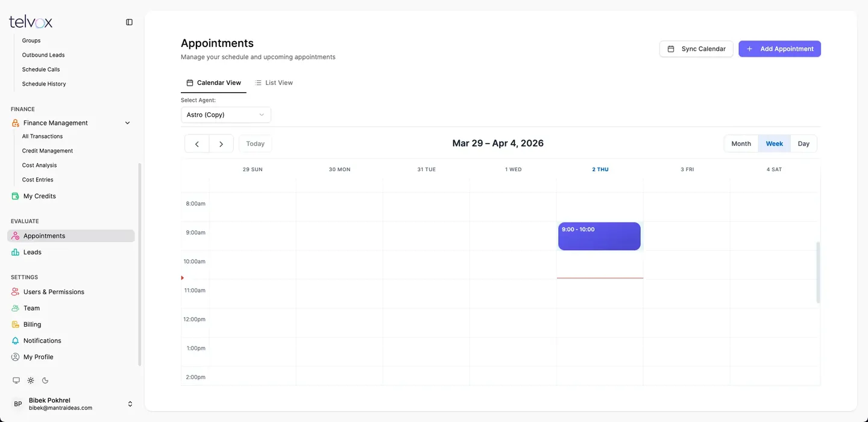
Task: Select the Week view
Action: tap(775, 143)
